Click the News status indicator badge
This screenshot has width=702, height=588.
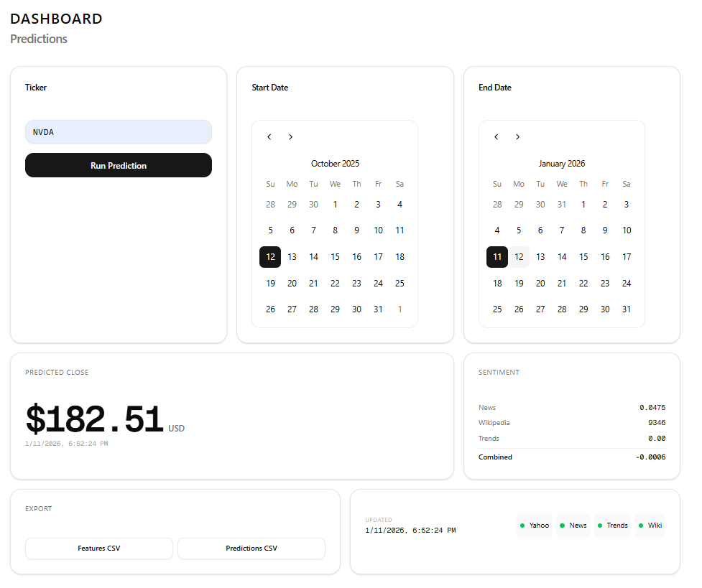573,526
